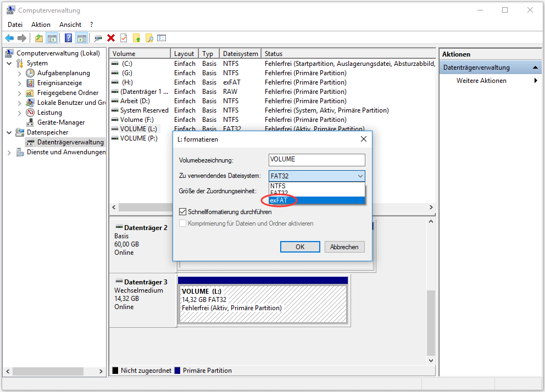Click the disk view scroll down arrow
Screen dimensions: 545x392
click(x=431, y=360)
